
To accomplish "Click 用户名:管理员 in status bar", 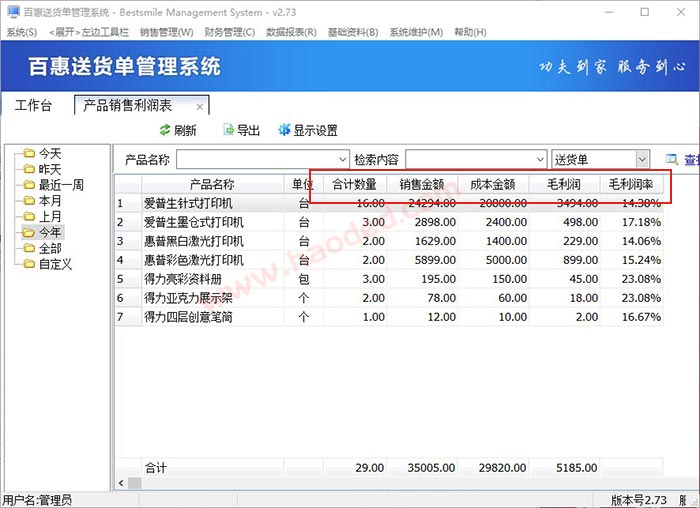I will tap(38, 500).
